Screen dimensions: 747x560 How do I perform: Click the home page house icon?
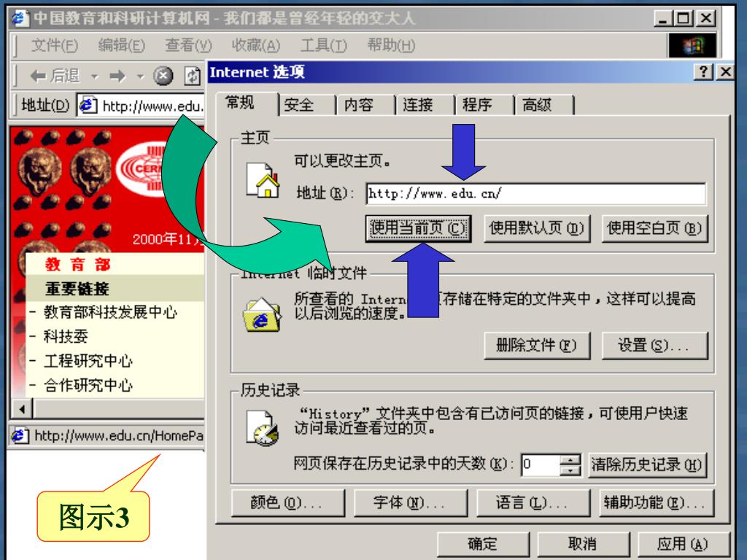pos(263,180)
